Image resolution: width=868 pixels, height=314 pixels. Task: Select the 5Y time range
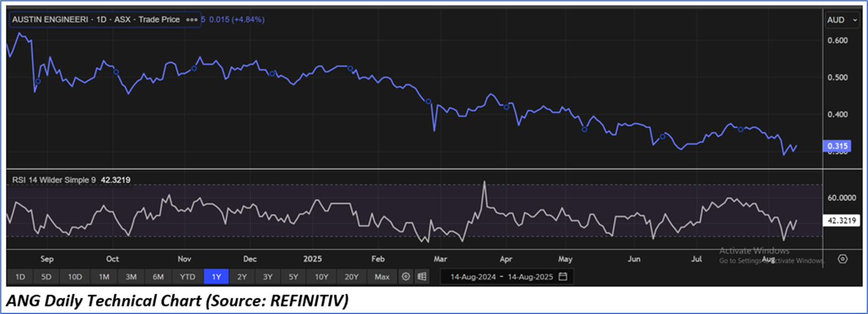point(293,277)
